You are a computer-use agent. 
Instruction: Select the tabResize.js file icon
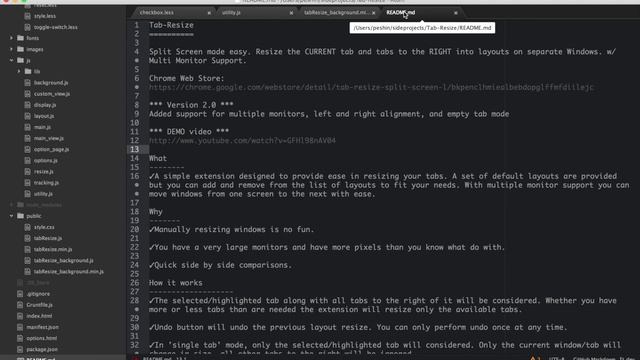pyautogui.click(x=27, y=238)
